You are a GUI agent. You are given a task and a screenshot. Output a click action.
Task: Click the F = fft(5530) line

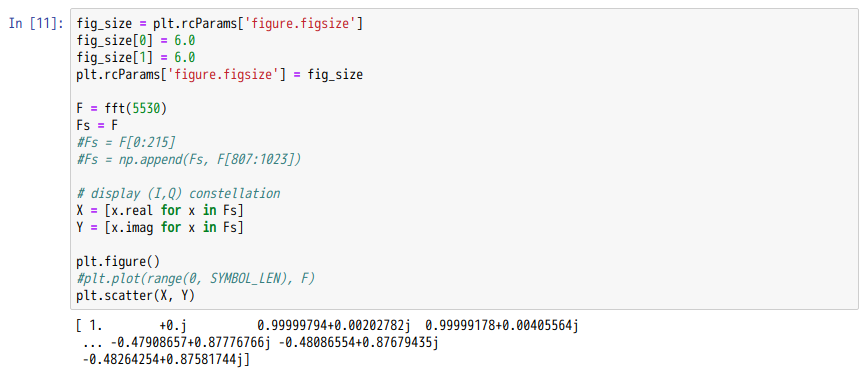[x=121, y=109]
